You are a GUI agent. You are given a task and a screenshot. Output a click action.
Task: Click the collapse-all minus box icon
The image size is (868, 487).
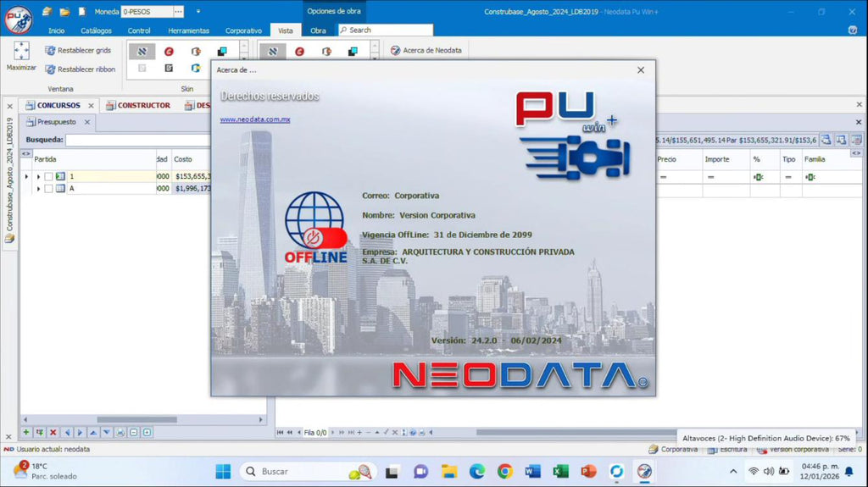pyautogui.click(x=133, y=432)
